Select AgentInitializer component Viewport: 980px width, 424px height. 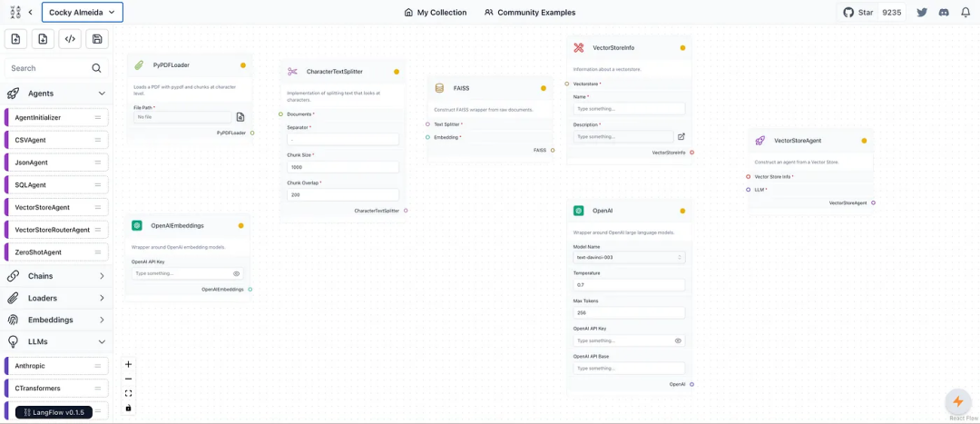[x=56, y=117]
